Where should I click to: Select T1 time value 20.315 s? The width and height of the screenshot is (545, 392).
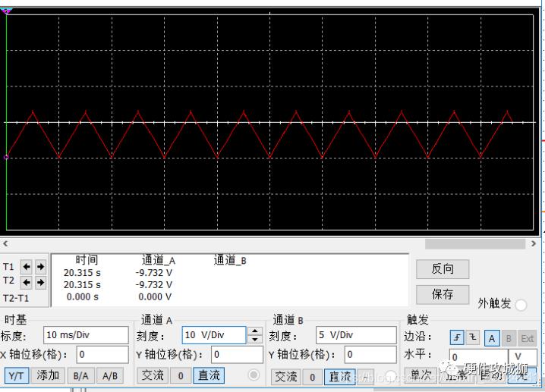point(82,273)
